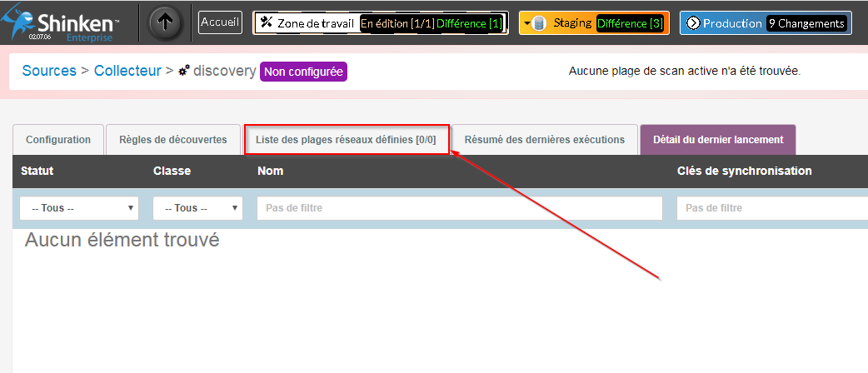Click the tools icon in Zone de travail
The image size is (868, 373).
tap(267, 23)
